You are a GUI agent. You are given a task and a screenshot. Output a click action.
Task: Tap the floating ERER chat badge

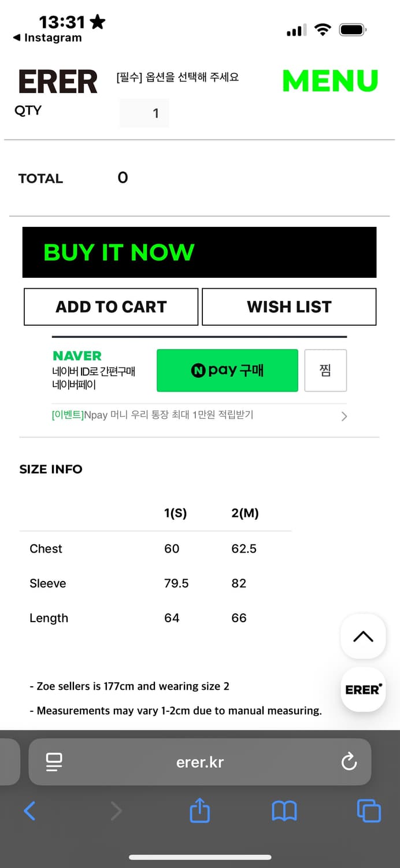[x=363, y=689]
